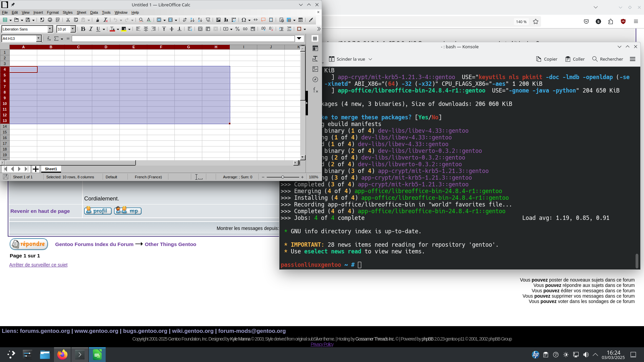This screenshot has height=362, width=644.
Task: Expand the Liberation Sans font name dropdown
Action: point(50,29)
